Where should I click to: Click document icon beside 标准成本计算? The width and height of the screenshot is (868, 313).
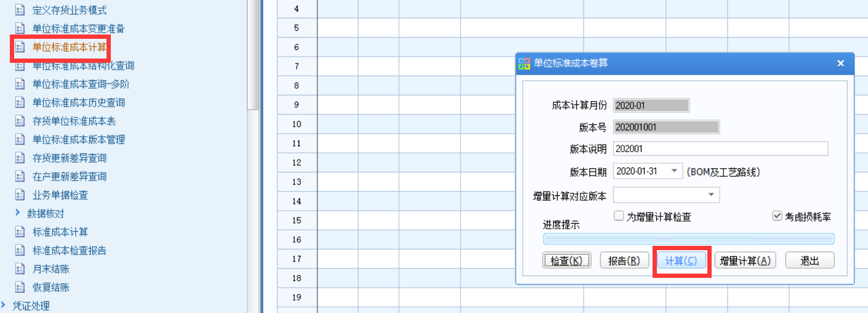click(x=20, y=232)
